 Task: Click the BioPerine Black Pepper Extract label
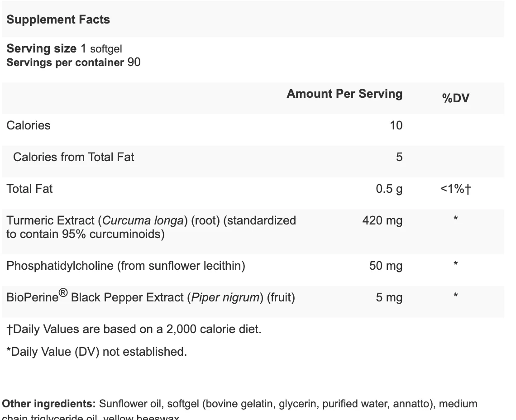151,296
